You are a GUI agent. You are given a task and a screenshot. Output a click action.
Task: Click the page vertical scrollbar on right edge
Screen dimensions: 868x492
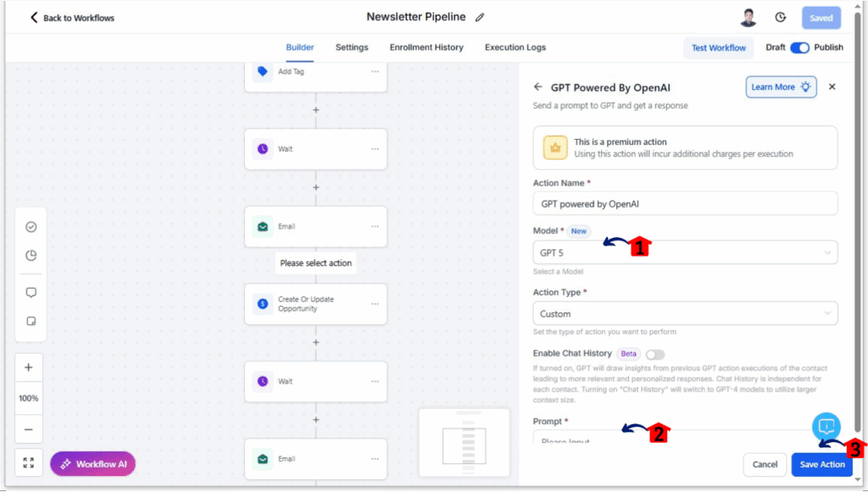pyautogui.click(x=858, y=221)
